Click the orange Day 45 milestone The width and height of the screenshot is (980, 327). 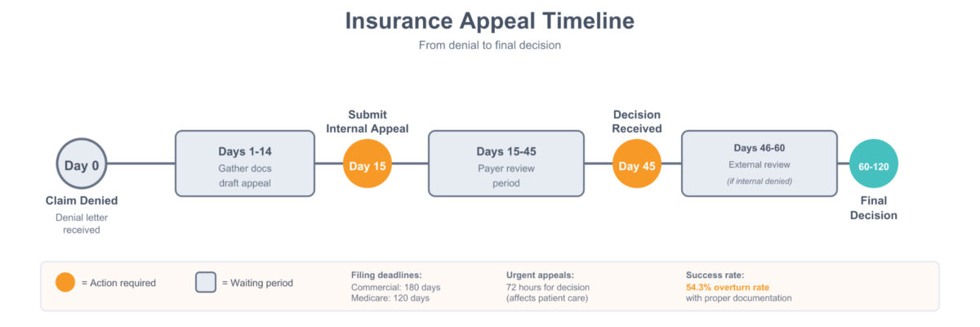[637, 164]
